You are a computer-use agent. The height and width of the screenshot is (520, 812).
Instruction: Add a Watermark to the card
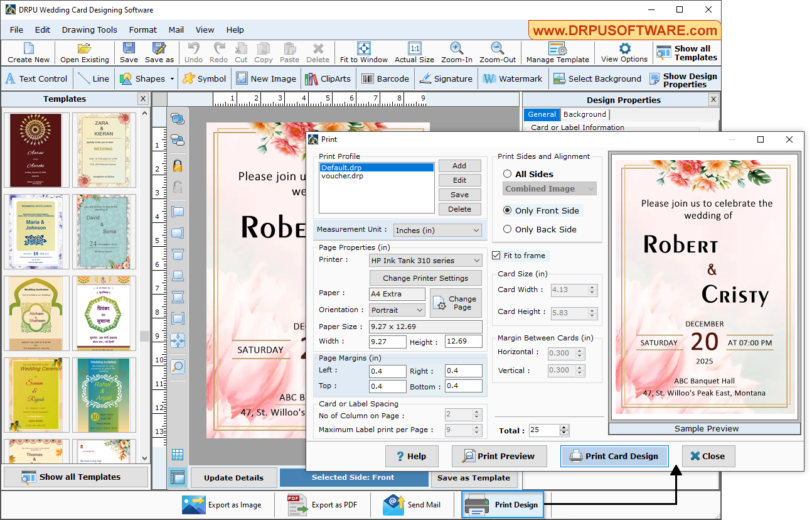(513, 79)
